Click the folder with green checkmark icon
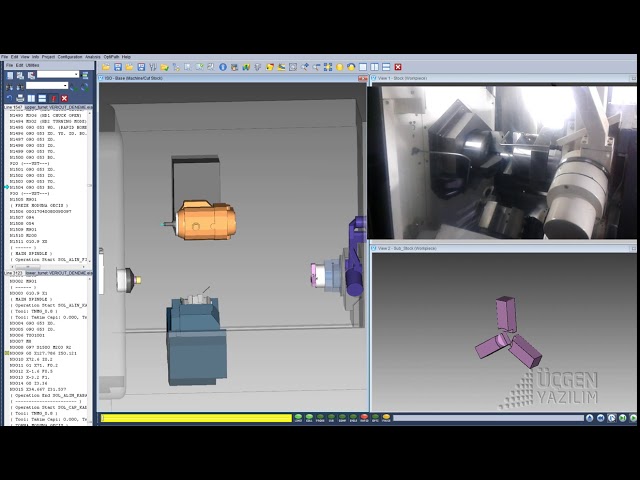 coord(164,67)
